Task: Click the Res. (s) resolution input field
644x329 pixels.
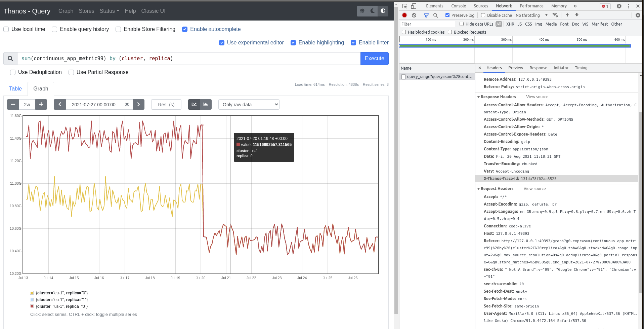Action: pyautogui.click(x=166, y=105)
